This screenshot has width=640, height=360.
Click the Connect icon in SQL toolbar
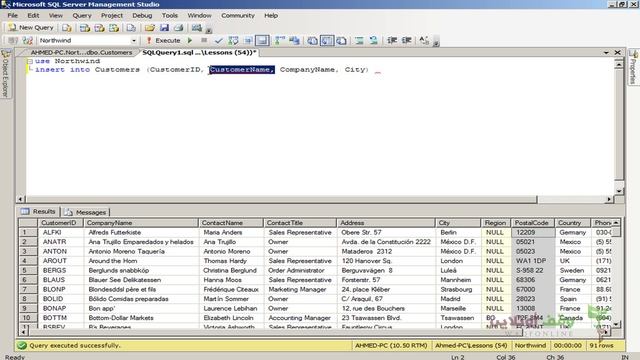(13, 40)
